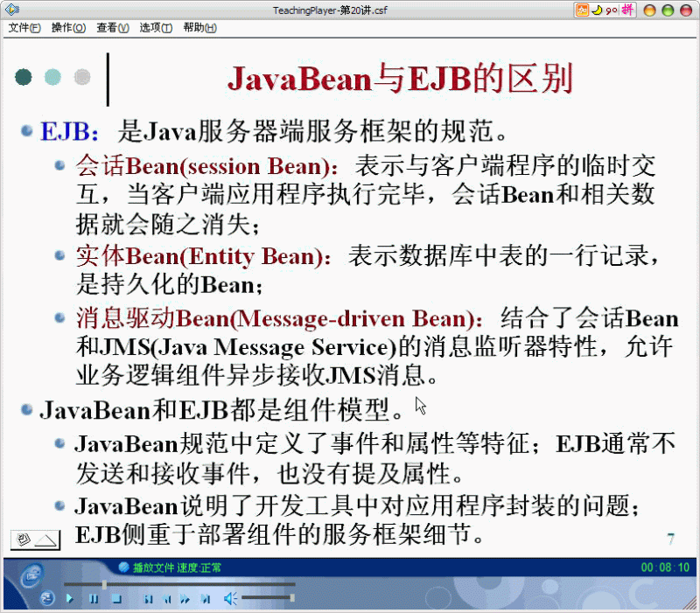The width and height of the screenshot is (700, 613).
Task: Pause the playing lecture video
Action: coord(94,598)
